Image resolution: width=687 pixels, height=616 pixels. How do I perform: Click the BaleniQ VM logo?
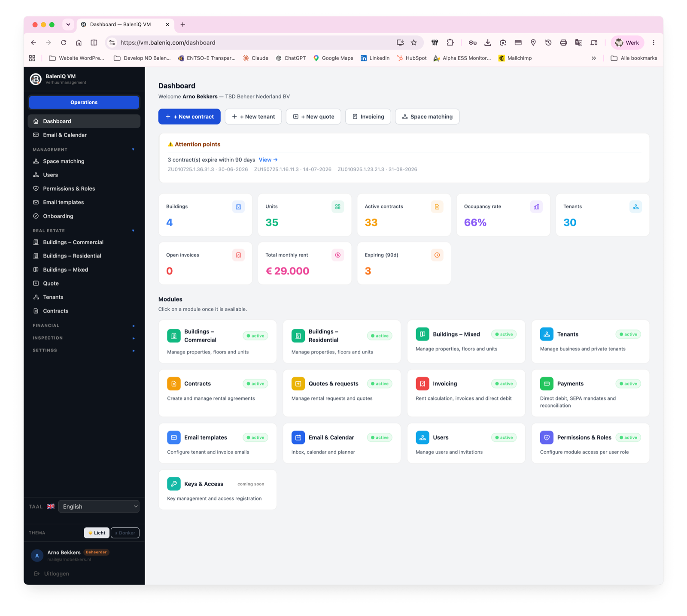tap(36, 79)
